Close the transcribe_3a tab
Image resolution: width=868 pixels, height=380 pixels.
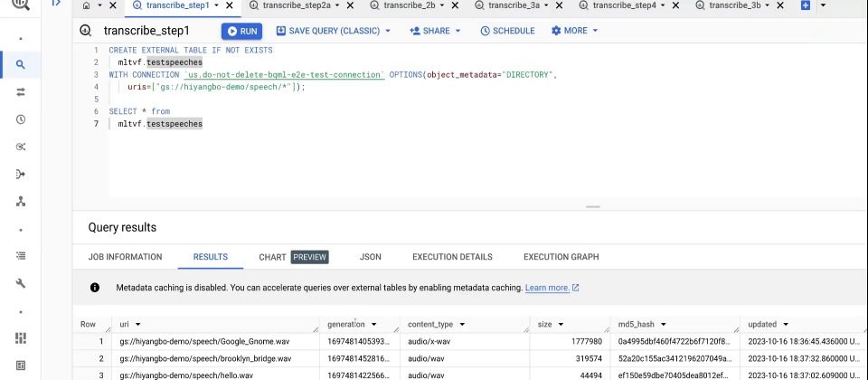(x=559, y=5)
